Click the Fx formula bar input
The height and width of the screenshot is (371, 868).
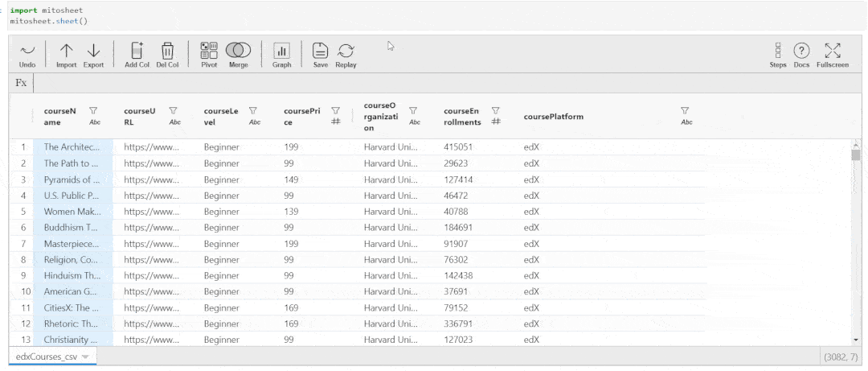(x=448, y=83)
